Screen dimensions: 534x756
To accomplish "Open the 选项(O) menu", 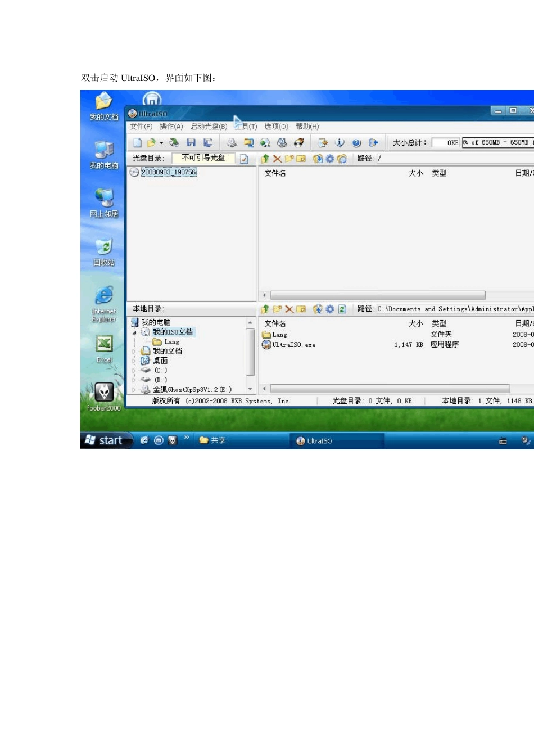I will coord(277,127).
